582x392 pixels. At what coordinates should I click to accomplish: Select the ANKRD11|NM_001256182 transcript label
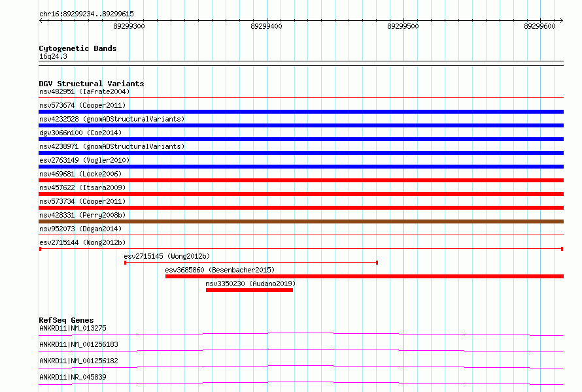click(78, 361)
